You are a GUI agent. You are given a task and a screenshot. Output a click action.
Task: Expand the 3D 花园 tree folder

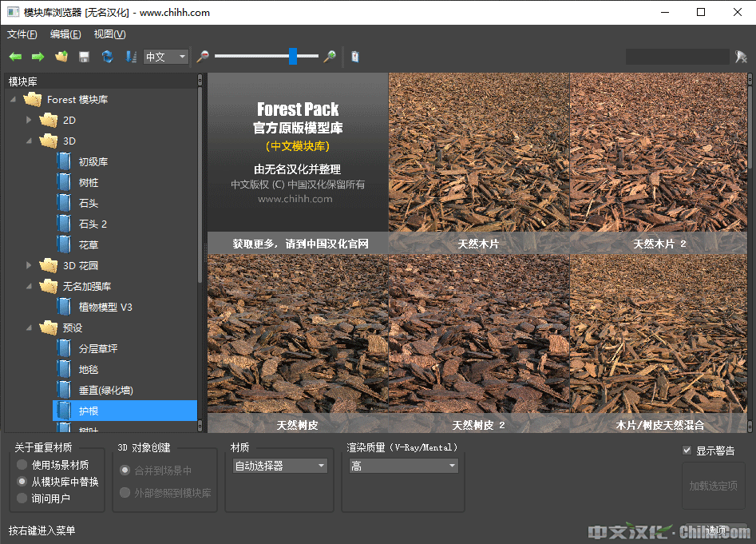pyautogui.click(x=30, y=265)
